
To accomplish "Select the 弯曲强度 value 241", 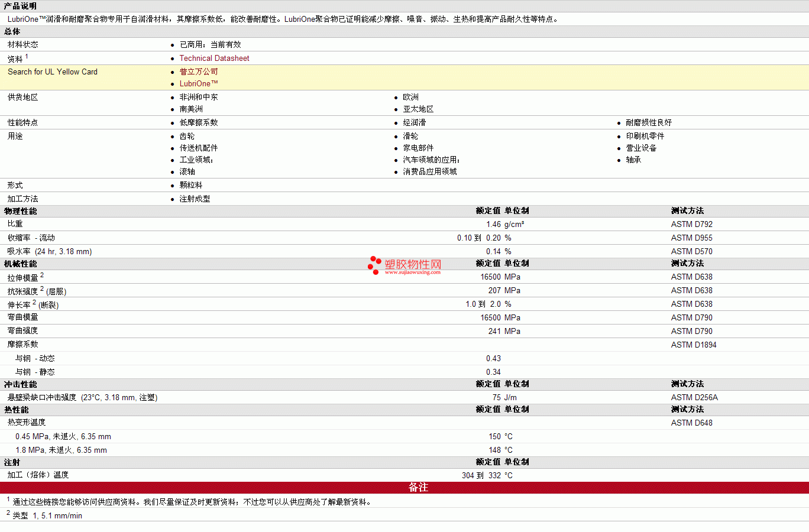I will [494, 331].
